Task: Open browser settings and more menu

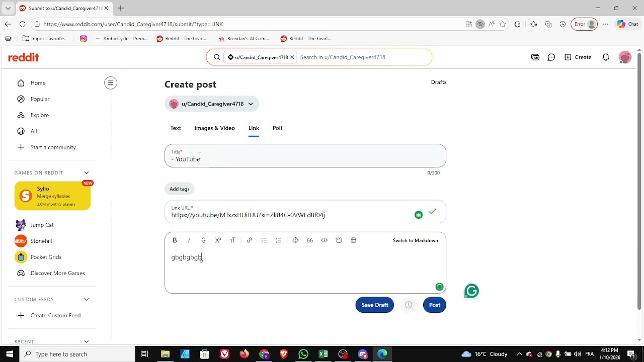Action: [606, 24]
